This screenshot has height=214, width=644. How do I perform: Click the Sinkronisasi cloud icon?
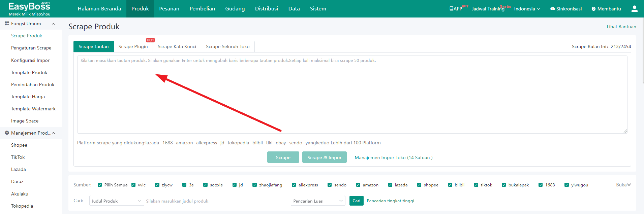point(552,9)
